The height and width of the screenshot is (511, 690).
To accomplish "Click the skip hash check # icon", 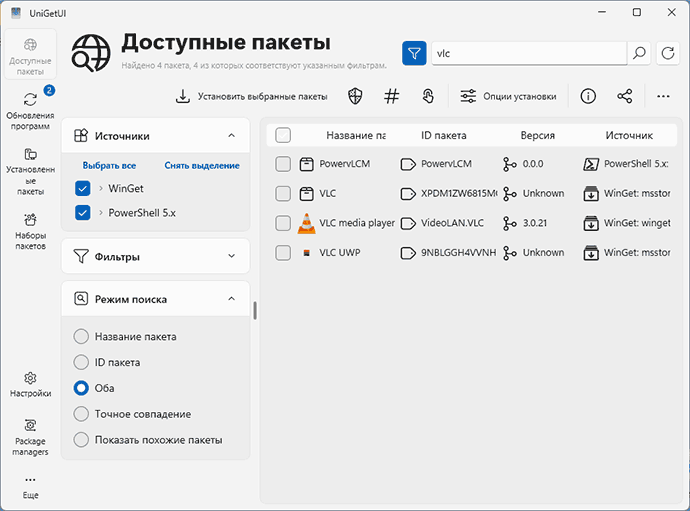I will click(392, 96).
